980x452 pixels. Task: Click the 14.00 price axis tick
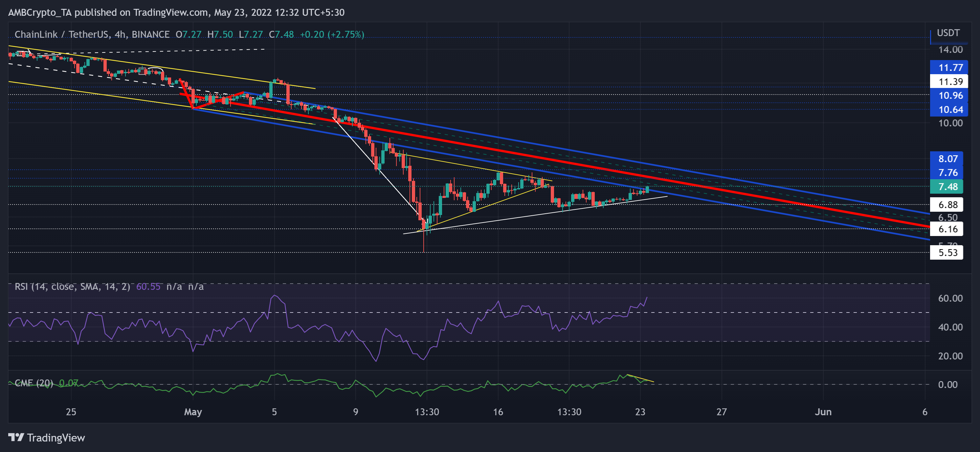(x=950, y=50)
